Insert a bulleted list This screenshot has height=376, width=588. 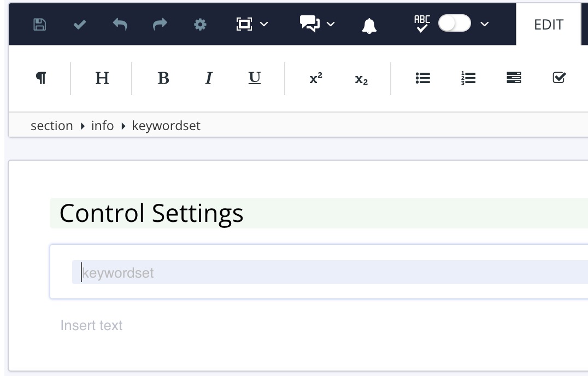click(423, 78)
